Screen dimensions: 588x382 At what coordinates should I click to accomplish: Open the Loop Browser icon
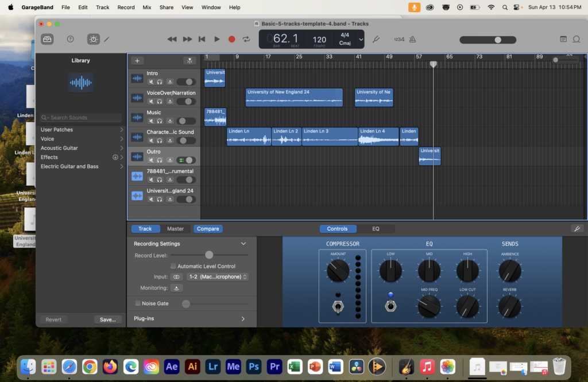(x=577, y=39)
